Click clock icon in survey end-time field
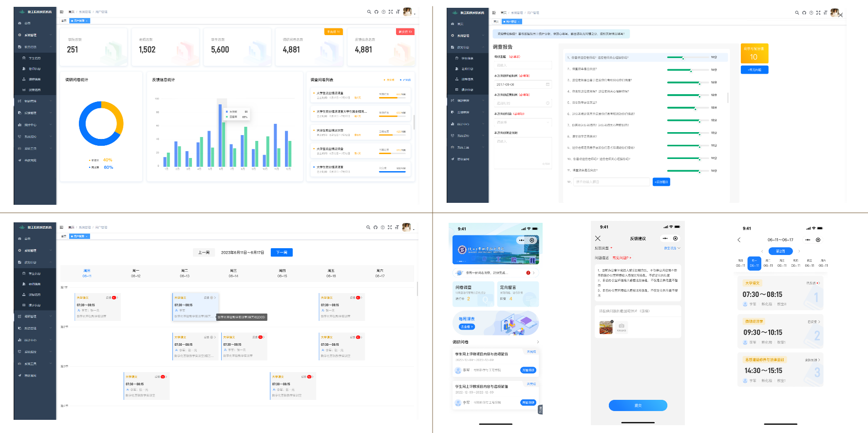Screen dimensions: 868x433 (x=547, y=103)
